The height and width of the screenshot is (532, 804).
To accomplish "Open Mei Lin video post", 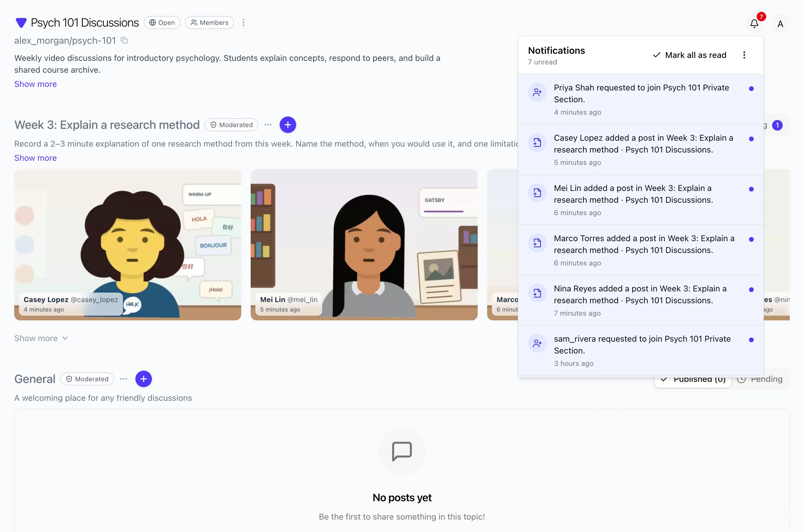I will tap(364, 245).
